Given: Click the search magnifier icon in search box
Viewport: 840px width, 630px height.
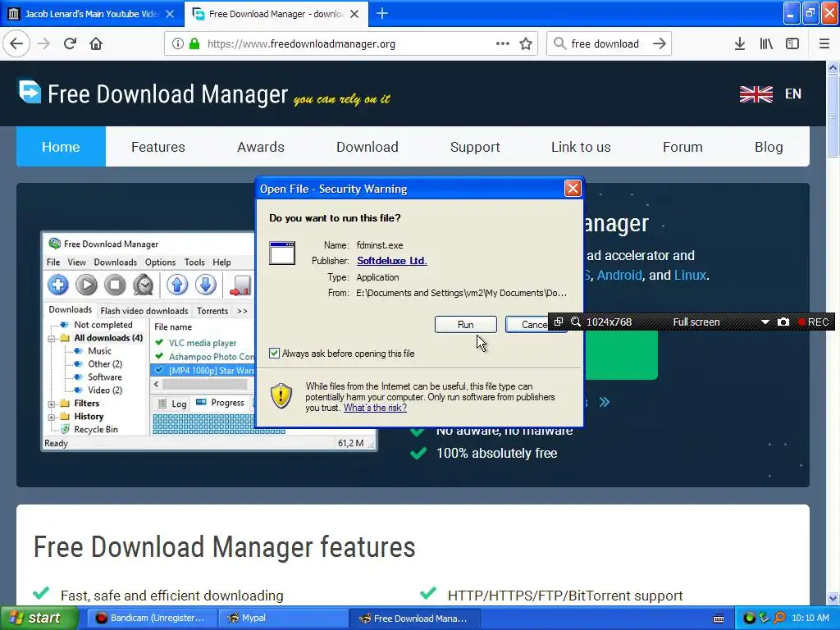Looking at the screenshot, I should pos(559,44).
